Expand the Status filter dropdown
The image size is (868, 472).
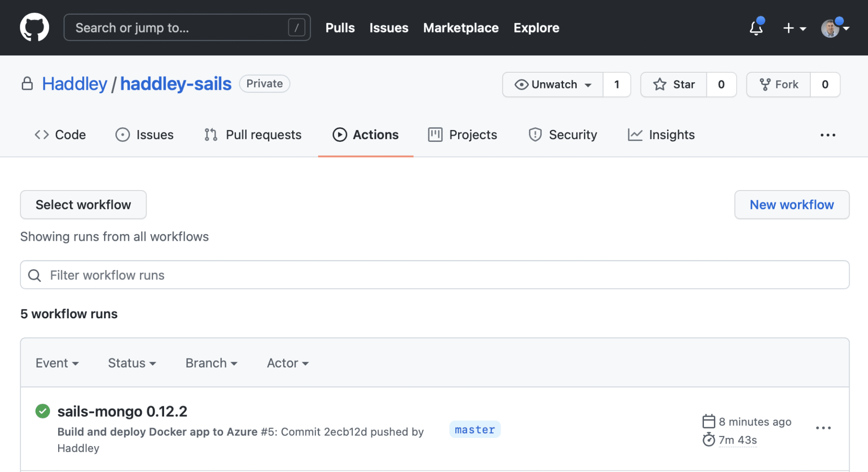pyautogui.click(x=132, y=363)
